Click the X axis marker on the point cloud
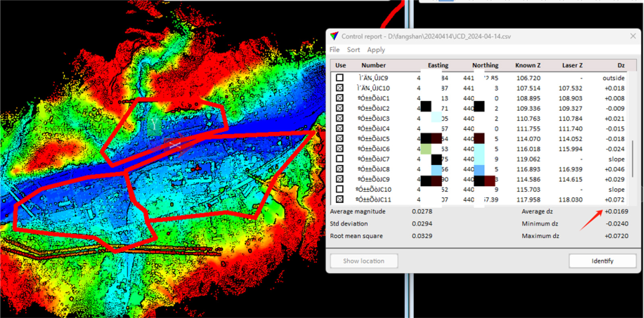 [x=175, y=145]
